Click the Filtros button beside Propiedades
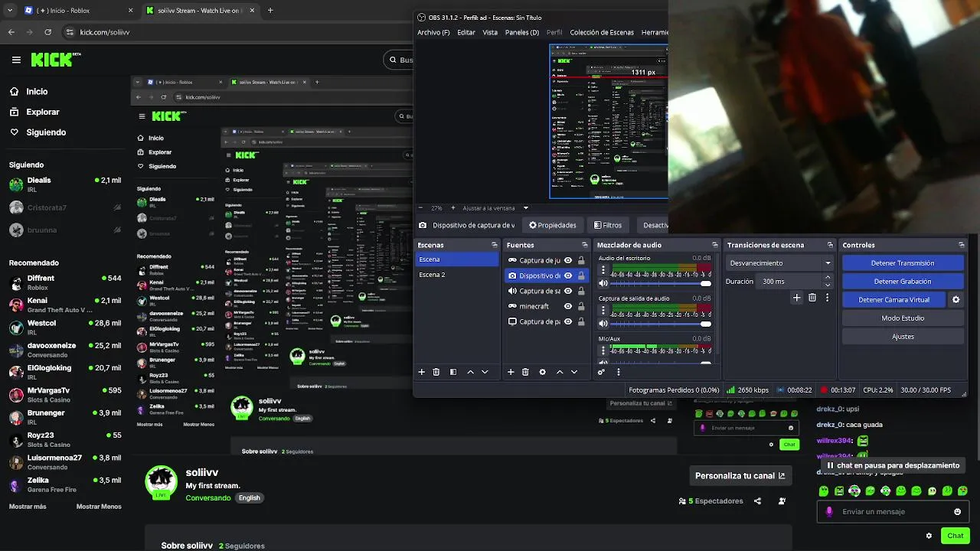The height and width of the screenshot is (551, 980). 608,225
